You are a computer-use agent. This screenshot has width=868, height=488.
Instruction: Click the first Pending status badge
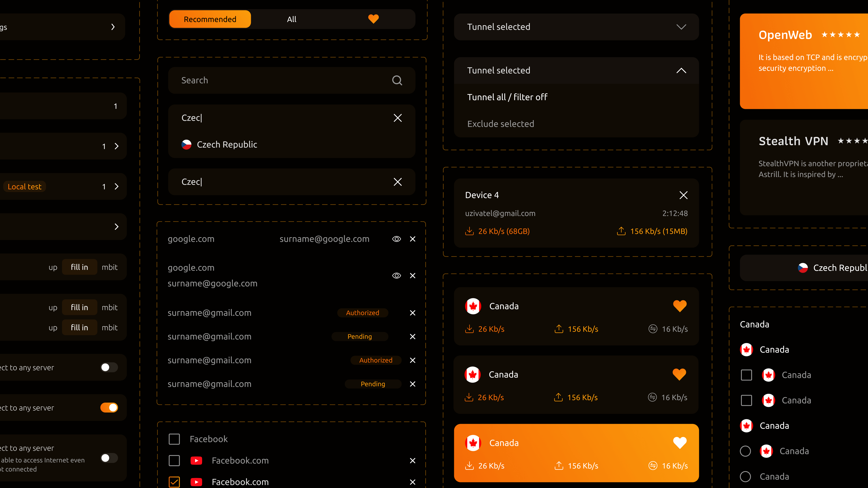tap(360, 336)
